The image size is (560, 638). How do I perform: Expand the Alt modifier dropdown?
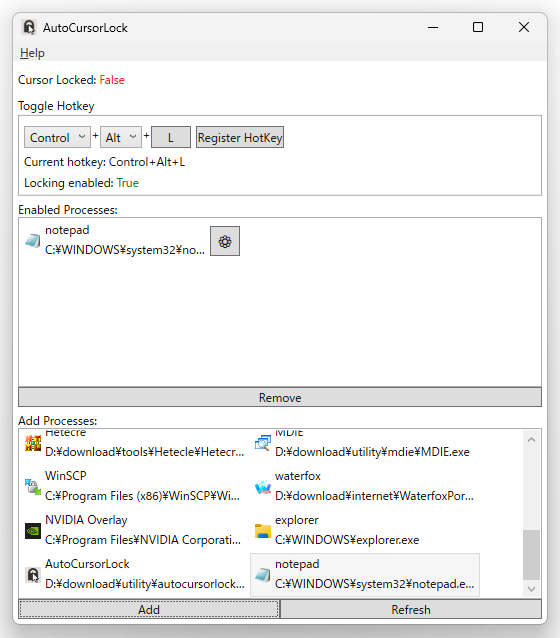tap(121, 138)
